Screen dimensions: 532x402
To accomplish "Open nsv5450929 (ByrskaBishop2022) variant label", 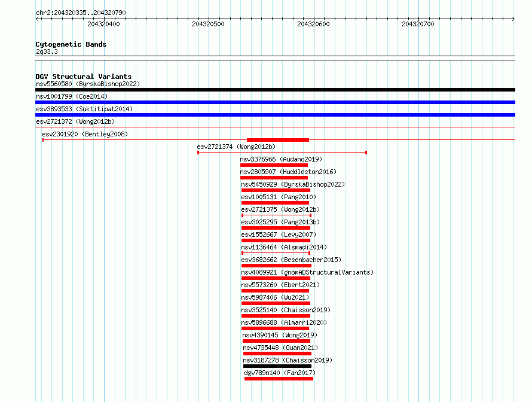I will [x=293, y=184].
